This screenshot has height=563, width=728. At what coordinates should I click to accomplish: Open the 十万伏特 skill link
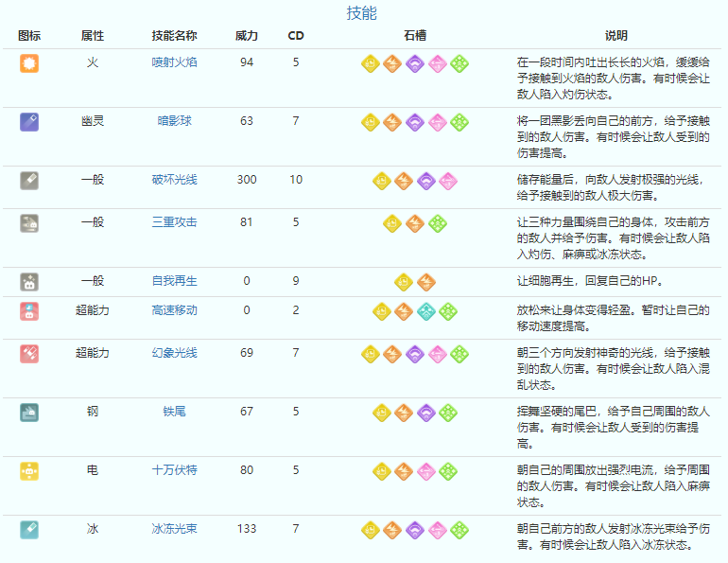pos(174,470)
